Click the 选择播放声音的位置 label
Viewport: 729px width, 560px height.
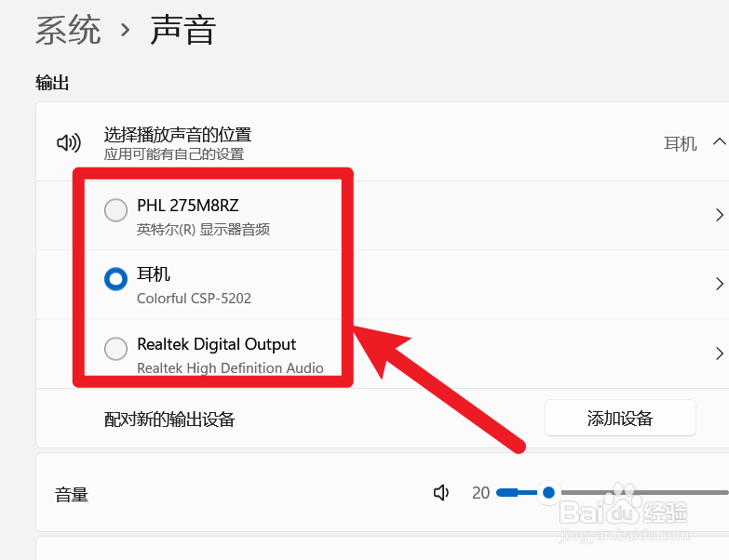click(x=178, y=135)
